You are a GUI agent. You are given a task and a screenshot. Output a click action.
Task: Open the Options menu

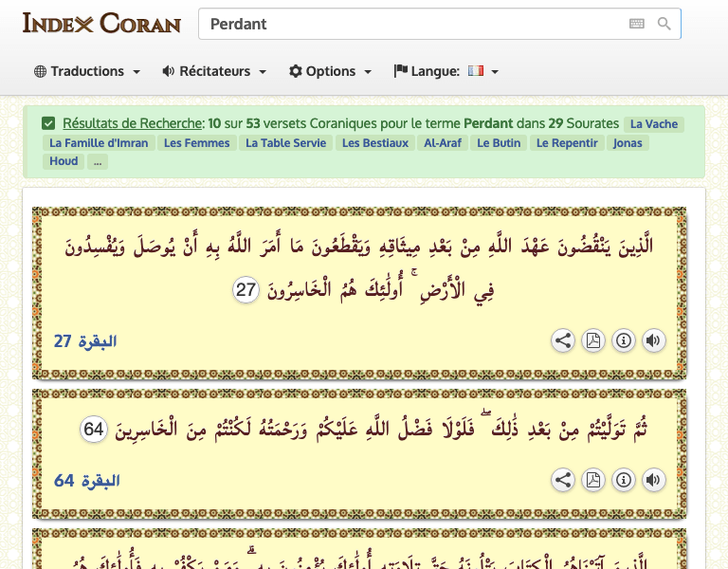click(x=330, y=71)
